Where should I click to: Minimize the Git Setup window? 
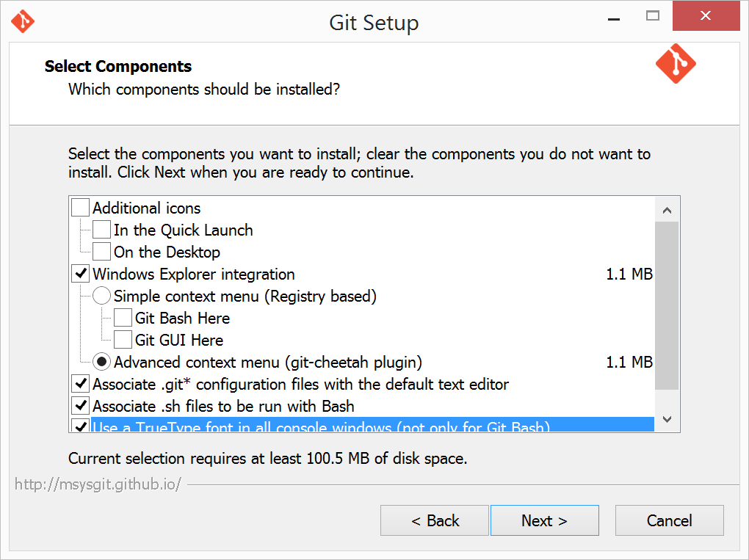click(x=614, y=17)
